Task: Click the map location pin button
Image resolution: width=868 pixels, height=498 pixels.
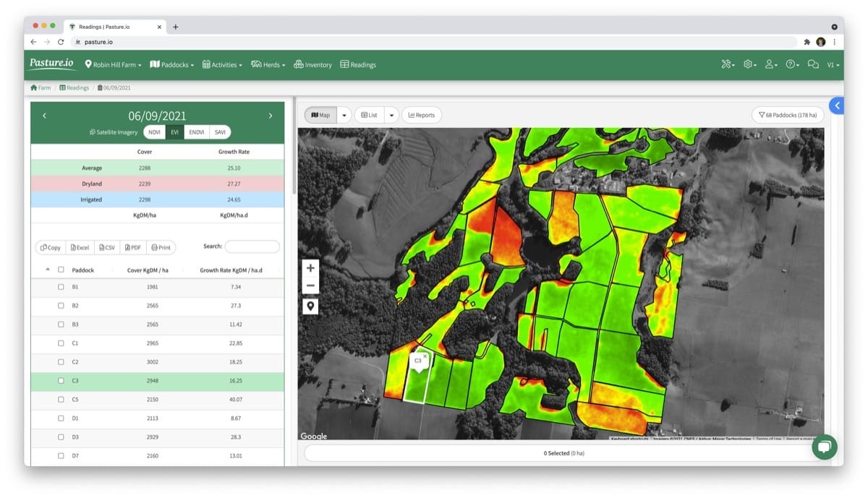Action: pyautogui.click(x=310, y=306)
